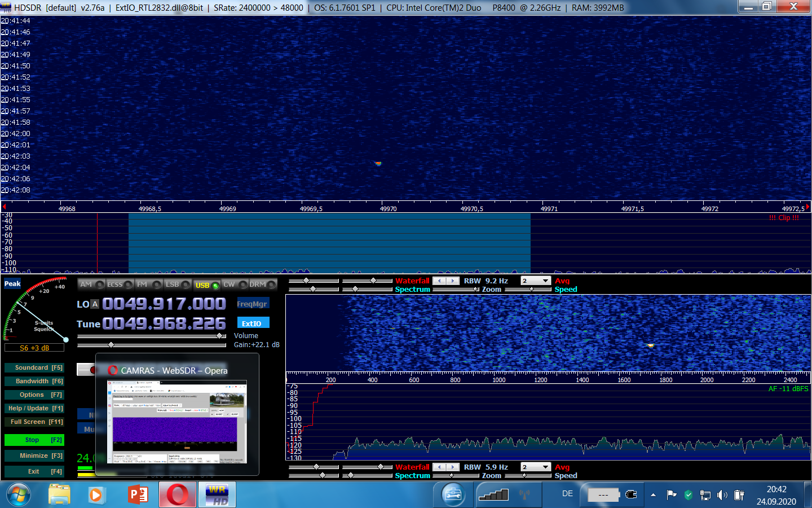Open Bandwidth settings [F6]

coord(34,381)
